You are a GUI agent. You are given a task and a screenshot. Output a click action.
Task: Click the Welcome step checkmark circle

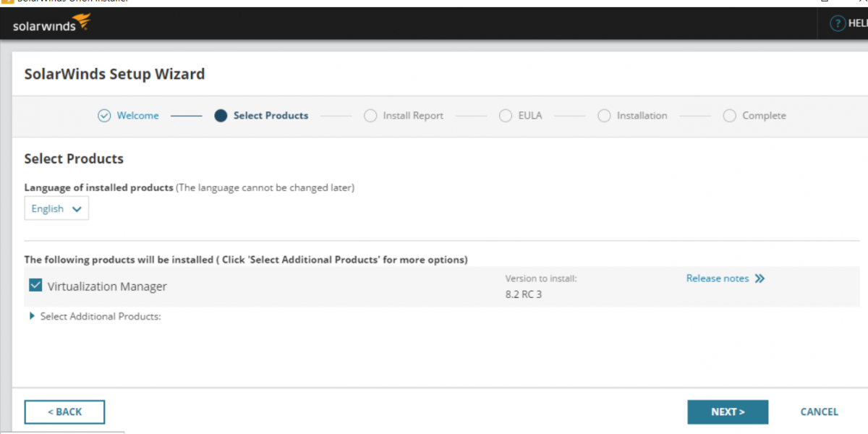(104, 116)
